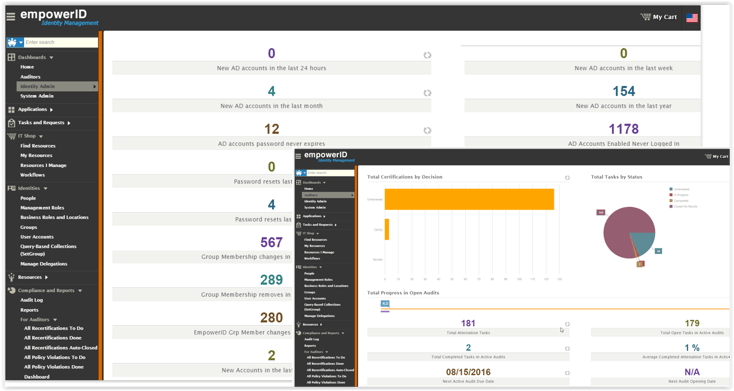Click the search type icon beside the front window's search field
This screenshot has width=734, height=391.
coord(299,173)
